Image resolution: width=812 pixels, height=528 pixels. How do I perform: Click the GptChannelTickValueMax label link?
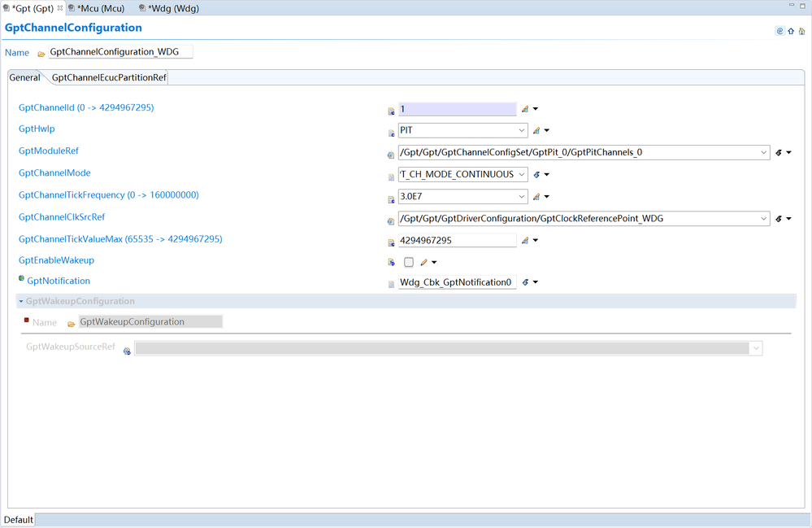pyautogui.click(x=120, y=239)
